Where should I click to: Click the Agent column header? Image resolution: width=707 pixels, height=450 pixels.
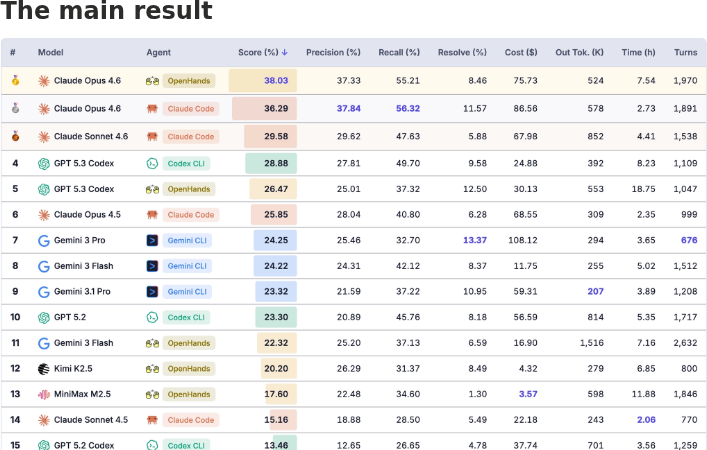pos(158,52)
